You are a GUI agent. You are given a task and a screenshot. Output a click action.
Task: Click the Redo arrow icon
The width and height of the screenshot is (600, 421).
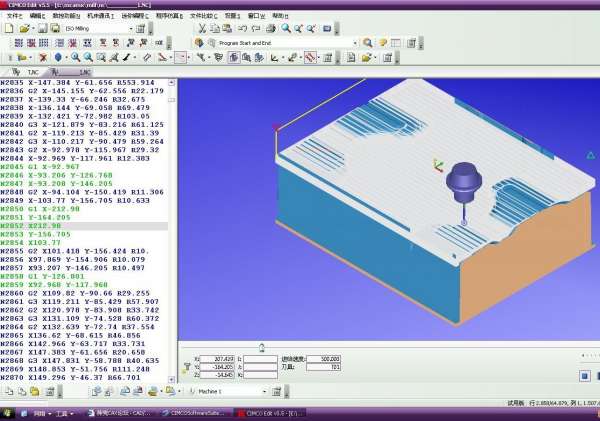[x=256, y=28]
